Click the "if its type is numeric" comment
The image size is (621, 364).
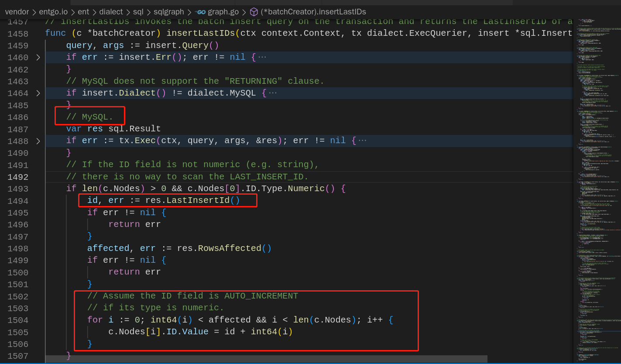pos(156,308)
